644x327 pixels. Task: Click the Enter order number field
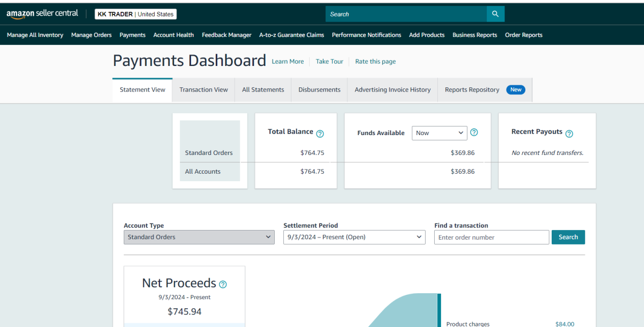[x=492, y=237]
